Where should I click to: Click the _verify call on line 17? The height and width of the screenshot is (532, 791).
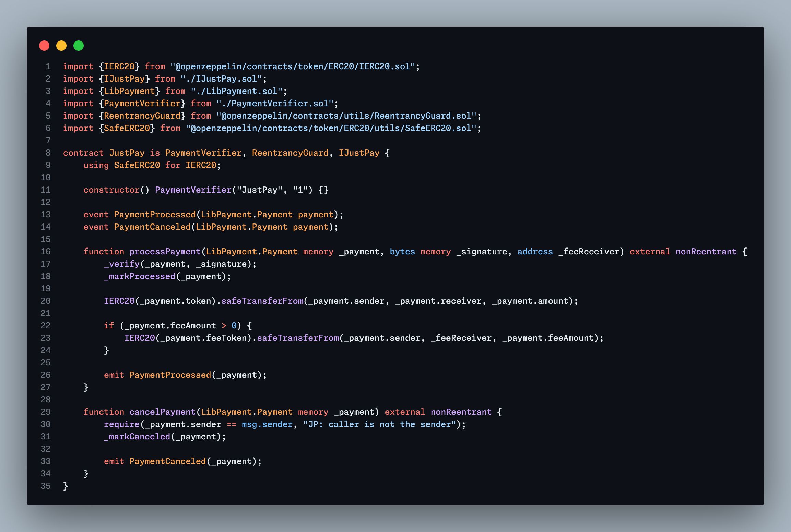pos(122,264)
